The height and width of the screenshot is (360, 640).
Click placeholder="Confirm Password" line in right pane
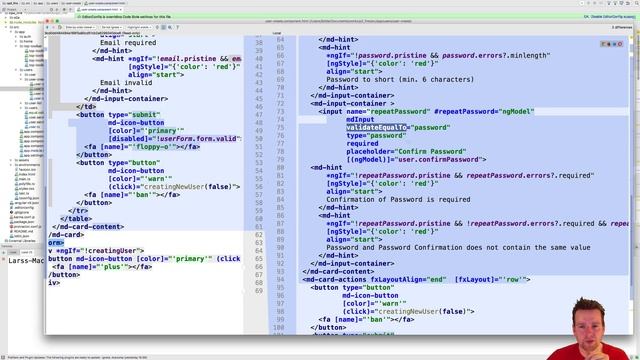coord(406,151)
